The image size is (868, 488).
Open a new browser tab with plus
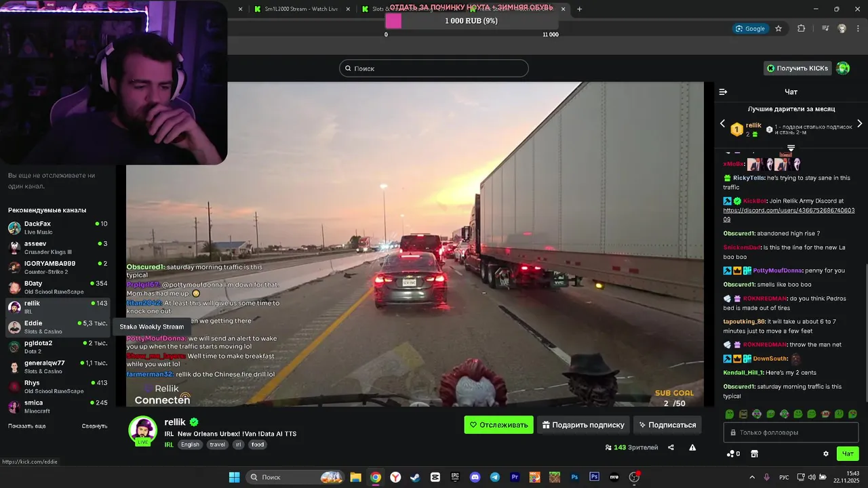pos(579,9)
